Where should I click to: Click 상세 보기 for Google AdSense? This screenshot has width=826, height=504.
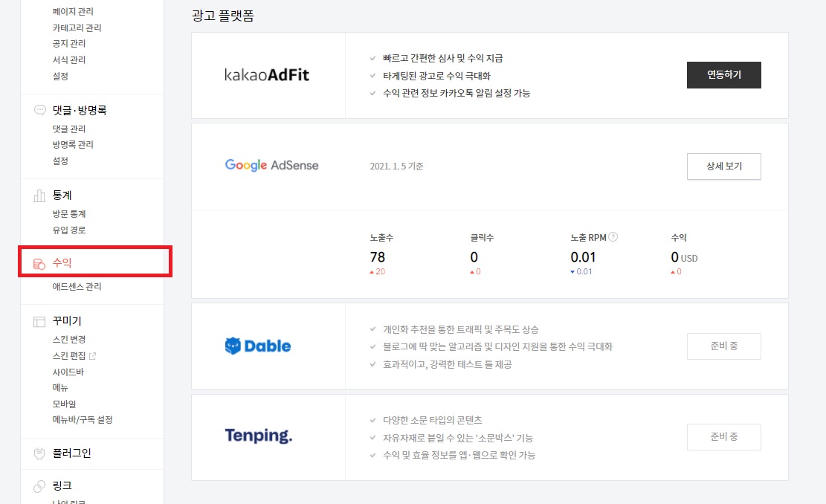(x=724, y=167)
